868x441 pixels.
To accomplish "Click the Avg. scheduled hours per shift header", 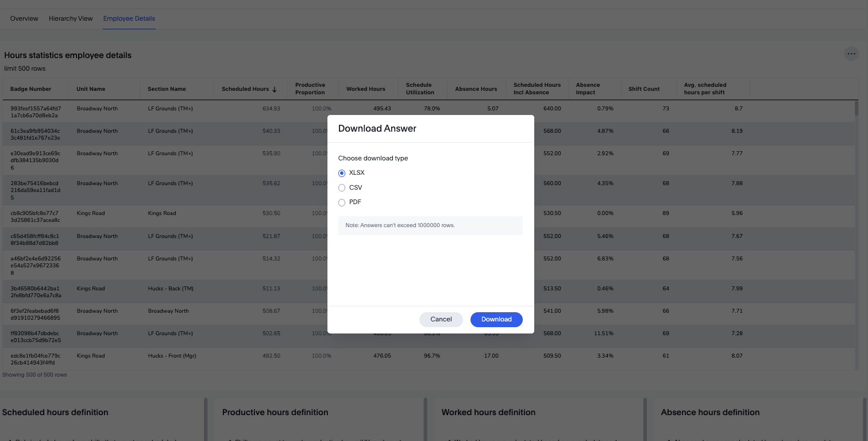I will click(x=705, y=89).
